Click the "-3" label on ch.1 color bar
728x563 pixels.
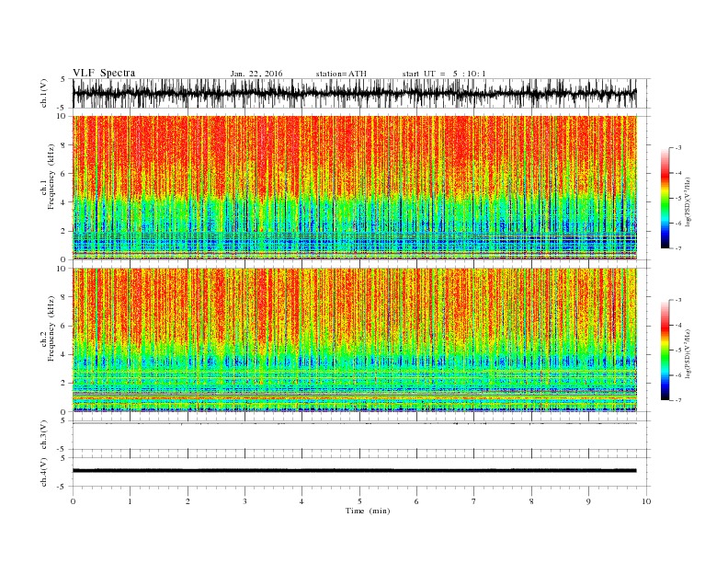click(x=678, y=148)
